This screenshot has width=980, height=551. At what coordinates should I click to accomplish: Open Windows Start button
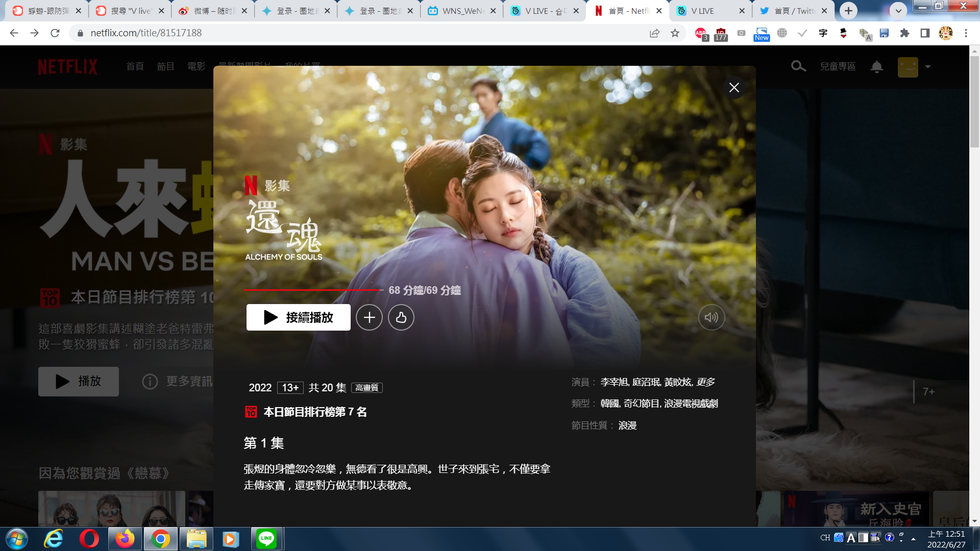point(17,539)
